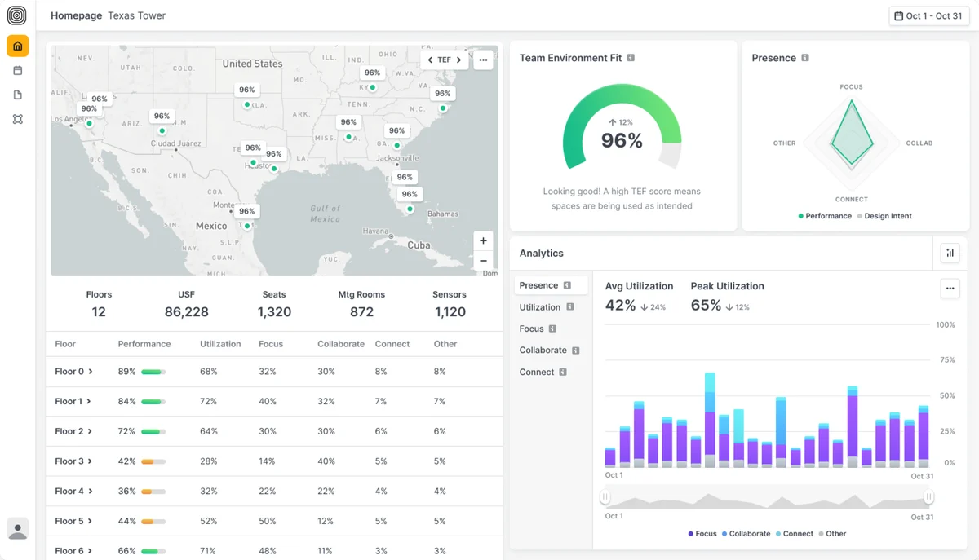Open the Analytics chart more options menu
The width and height of the screenshot is (979, 560).
click(x=950, y=288)
